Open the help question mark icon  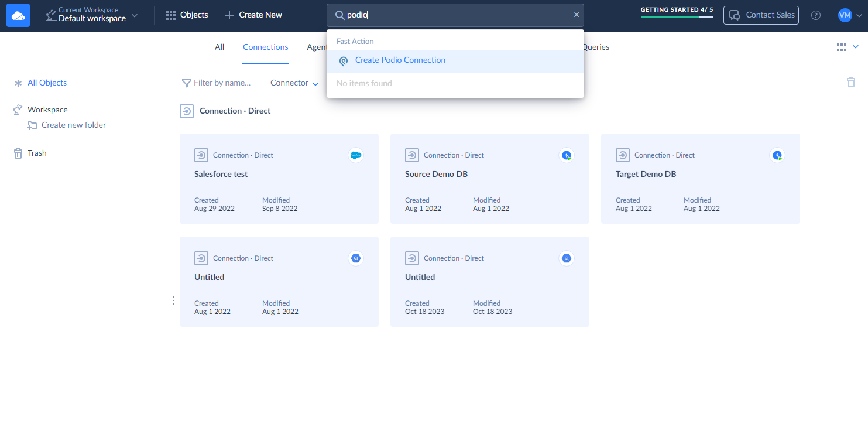point(815,15)
